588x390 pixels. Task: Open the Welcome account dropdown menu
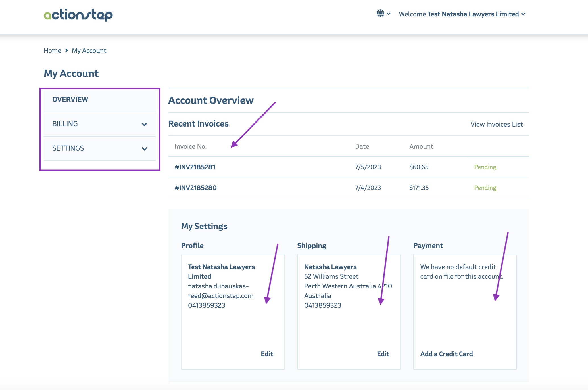click(x=462, y=14)
